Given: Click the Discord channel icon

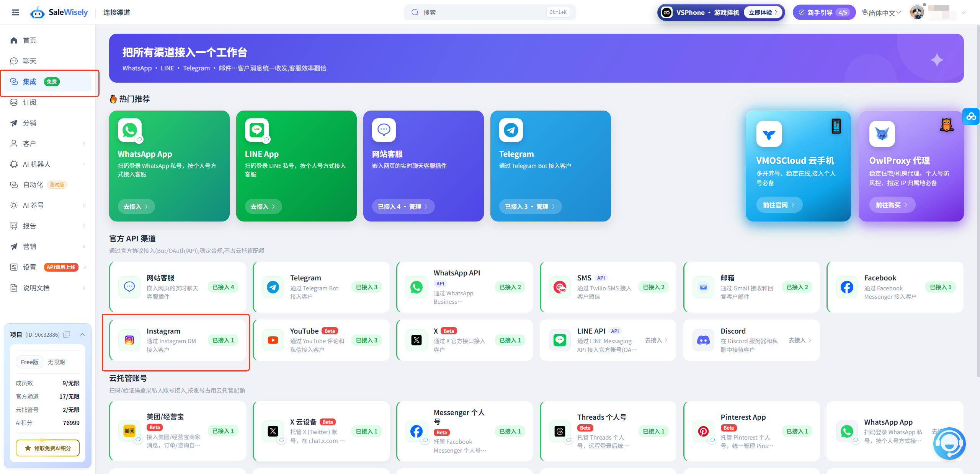Looking at the screenshot, I should point(704,340).
